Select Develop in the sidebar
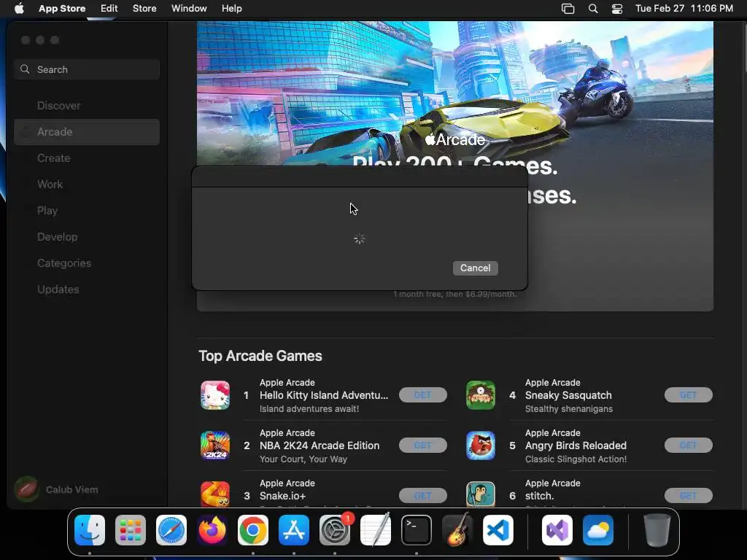 87,237
